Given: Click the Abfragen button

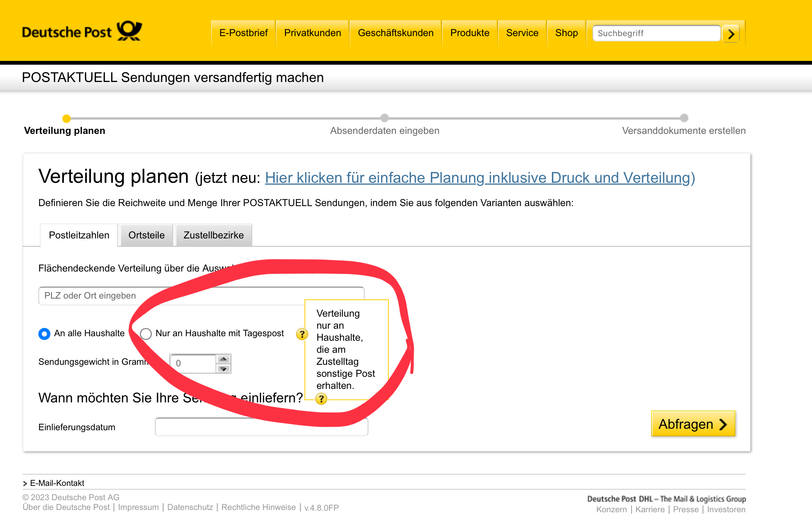Looking at the screenshot, I should [x=693, y=424].
